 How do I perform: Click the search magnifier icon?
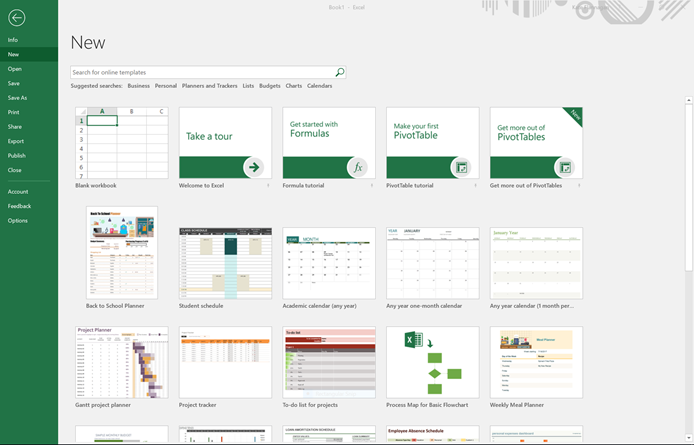(339, 72)
